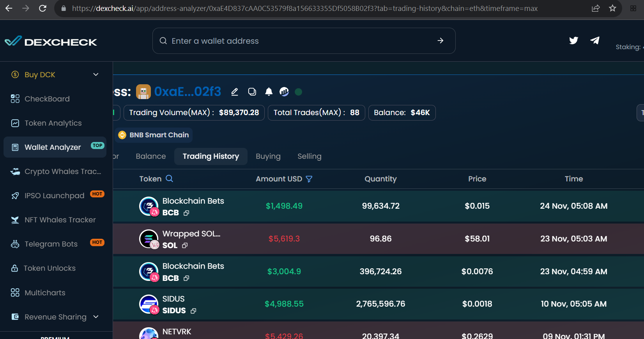
Task: Click the $58.01 price cell
Action: point(477,239)
